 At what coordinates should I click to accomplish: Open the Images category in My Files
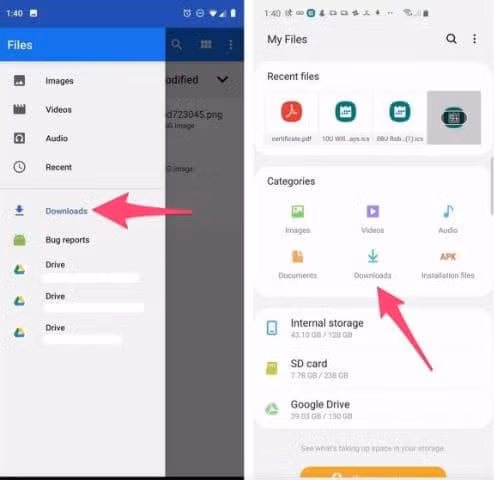coord(298,219)
